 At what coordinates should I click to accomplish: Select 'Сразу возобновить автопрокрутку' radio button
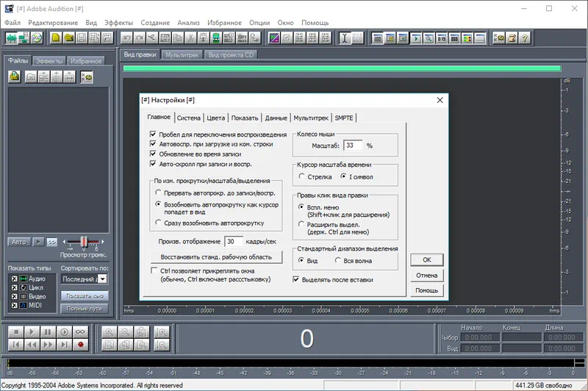[158, 222]
